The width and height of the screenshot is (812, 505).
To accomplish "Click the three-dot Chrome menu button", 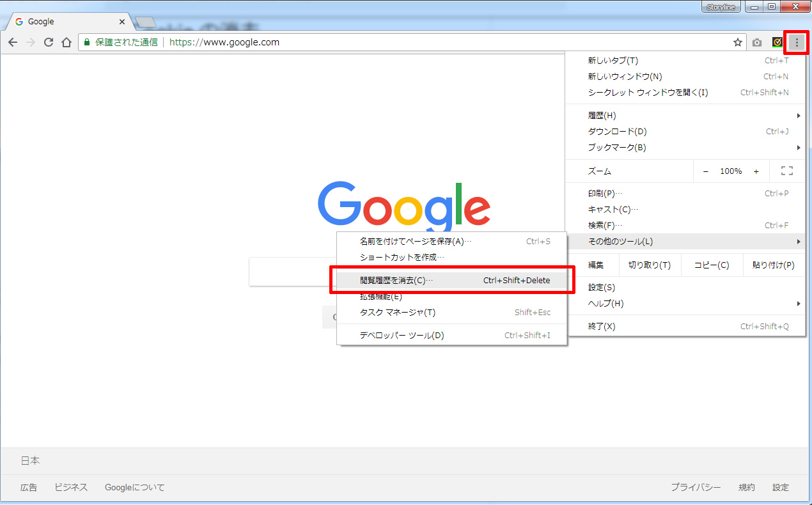I will click(x=797, y=43).
